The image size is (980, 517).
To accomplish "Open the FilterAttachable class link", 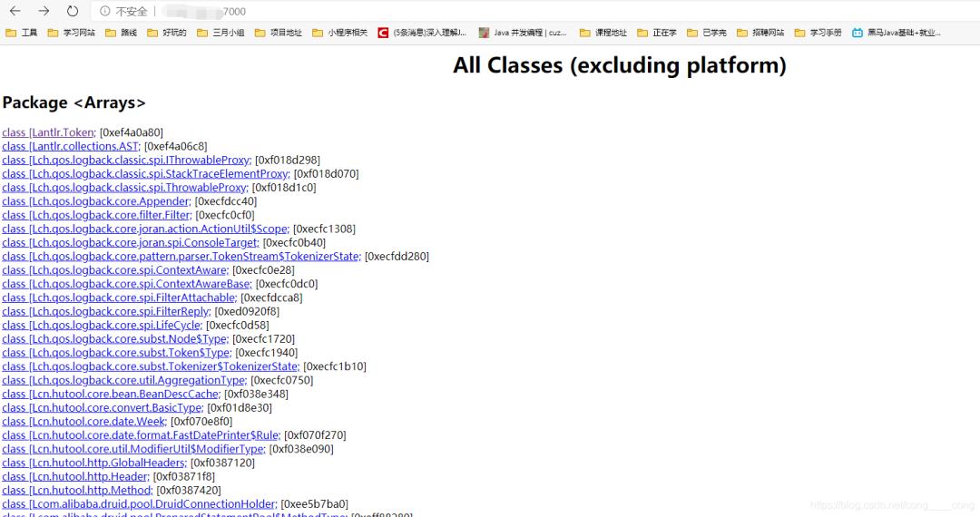I will [120, 298].
